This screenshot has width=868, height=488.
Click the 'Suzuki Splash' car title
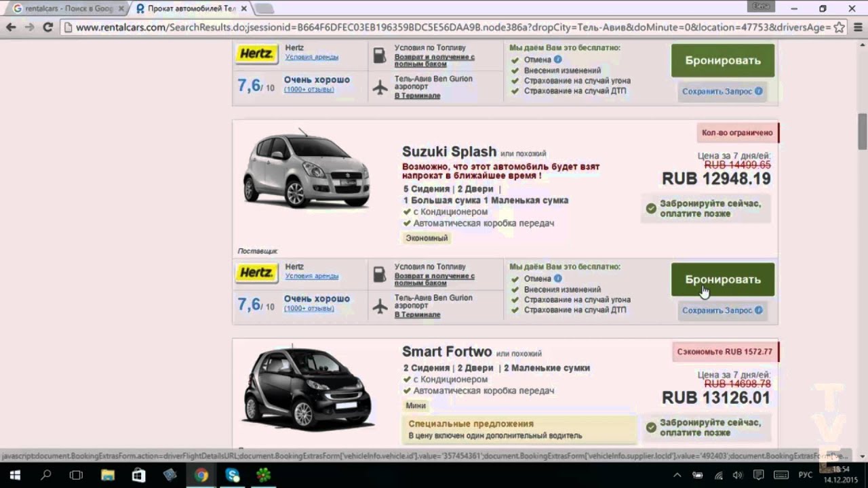click(449, 152)
